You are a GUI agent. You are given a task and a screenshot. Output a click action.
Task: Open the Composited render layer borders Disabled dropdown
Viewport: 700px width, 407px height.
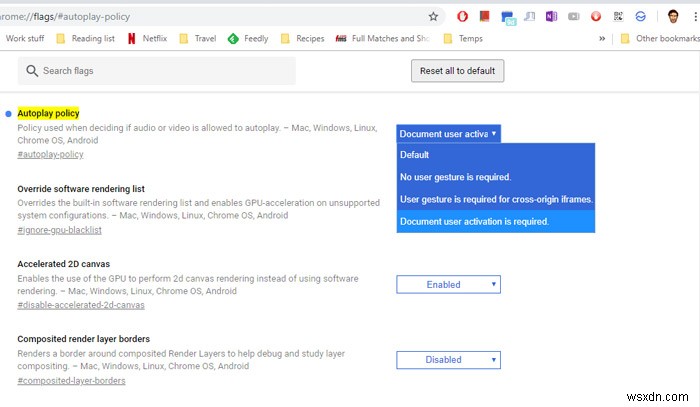448,360
